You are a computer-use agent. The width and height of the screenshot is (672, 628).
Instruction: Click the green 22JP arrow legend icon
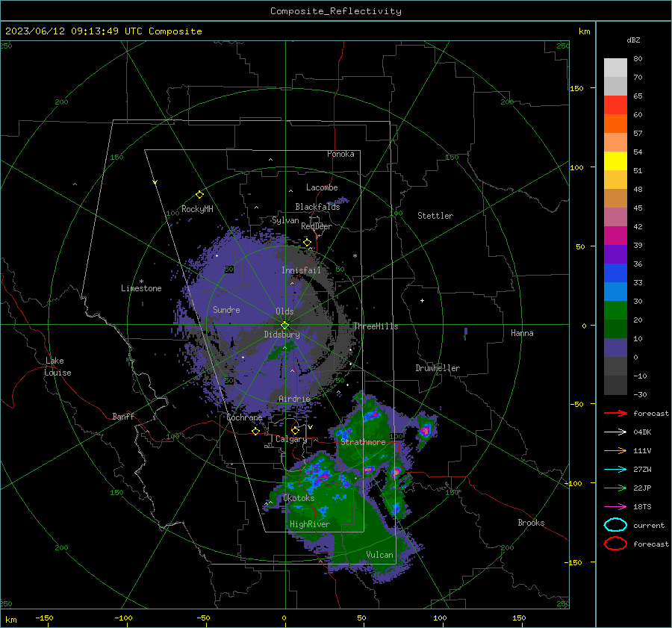pyautogui.click(x=615, y=488)
